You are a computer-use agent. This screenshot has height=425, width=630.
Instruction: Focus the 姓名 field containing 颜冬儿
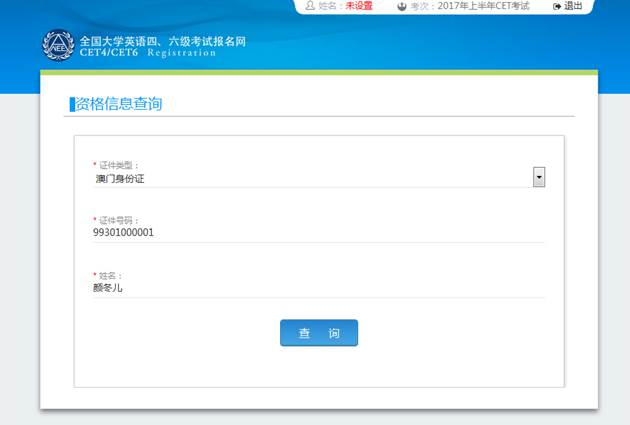[319, 288]
